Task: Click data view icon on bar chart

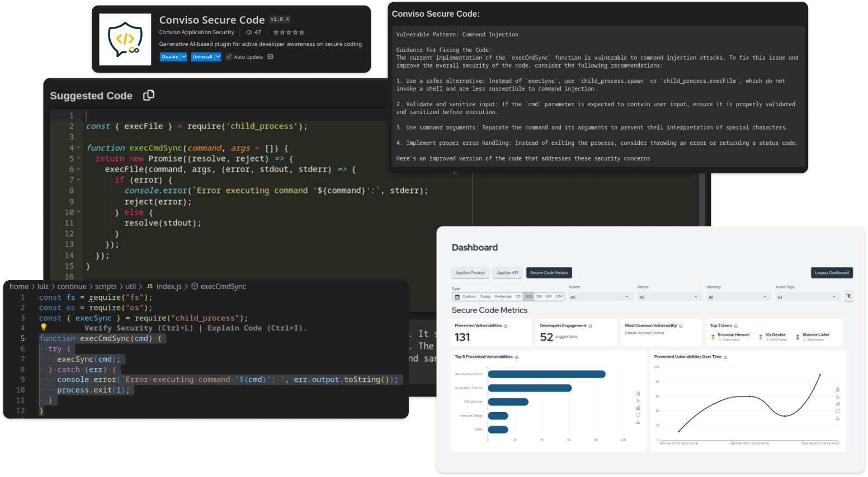Action: (638, 394)
